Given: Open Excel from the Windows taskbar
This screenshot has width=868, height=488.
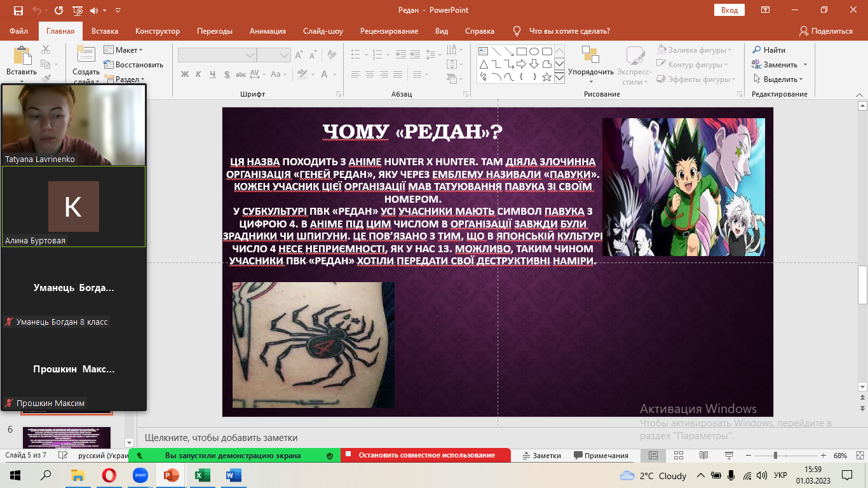Looking at the screenshot, I should (202, 475).
